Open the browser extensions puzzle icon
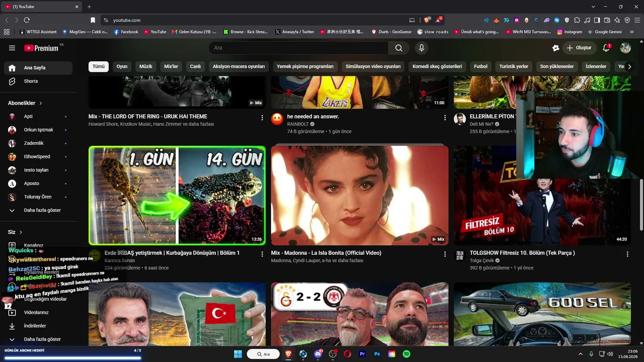Image resolution: width=644 pixels, height=362 pixels. [577, 20]
